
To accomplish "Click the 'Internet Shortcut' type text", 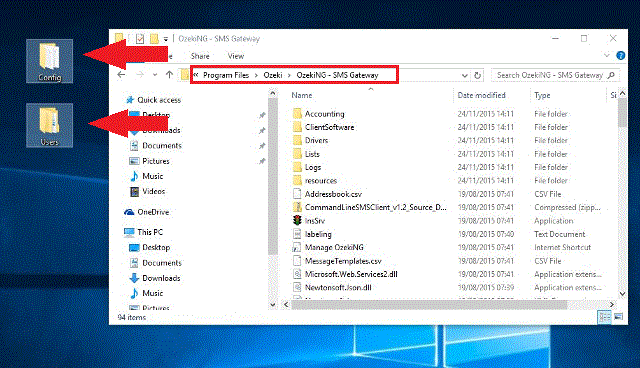I will pyautogui.click(x=562, y=247).
